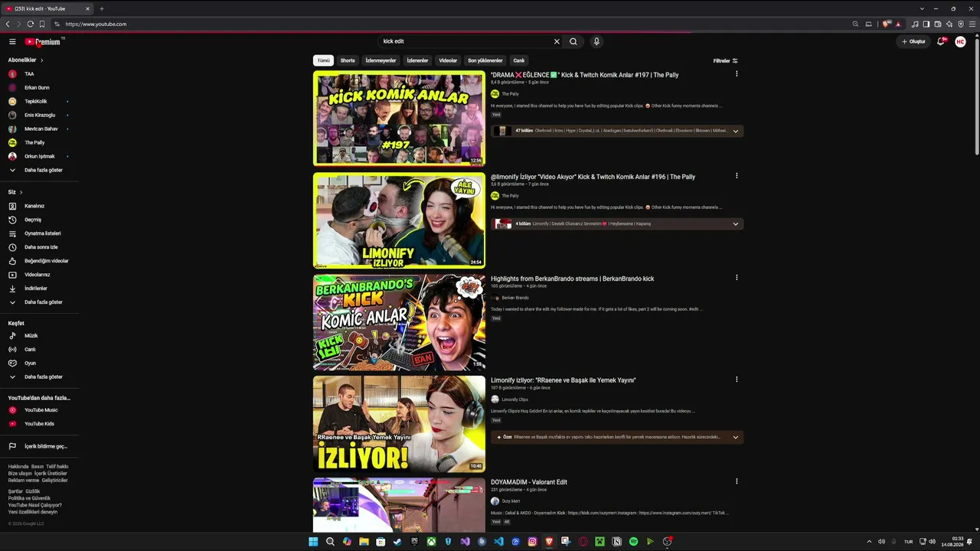Click the search magnifier button

[573, 41]
